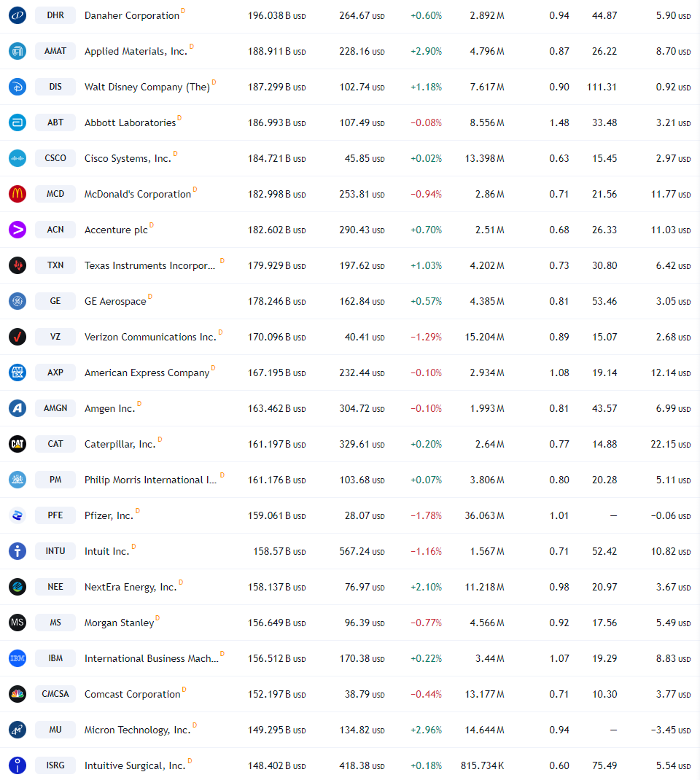Click the Micron Technology logo icon

click(x=17, y=730)
